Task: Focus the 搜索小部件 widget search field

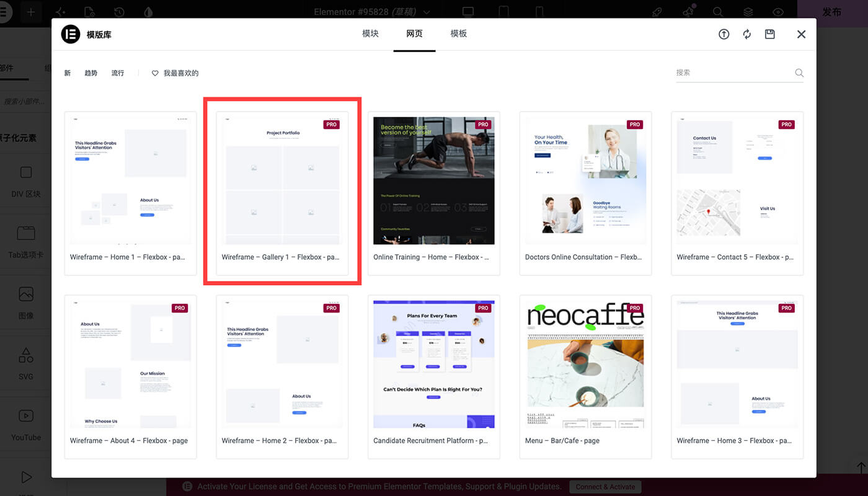Action: coord(26,101)
